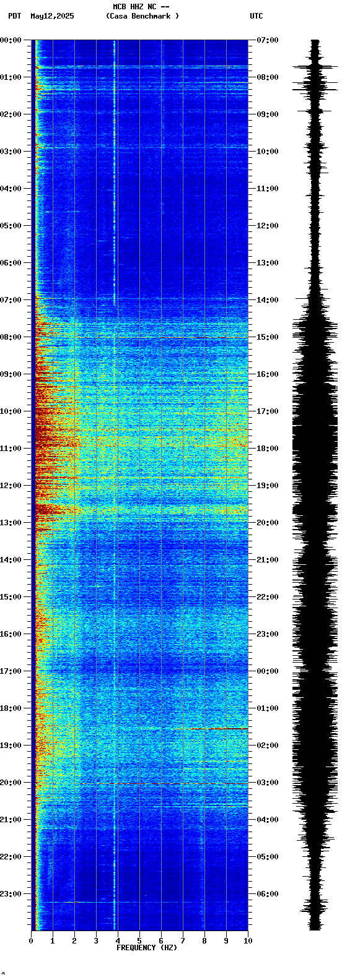This screenshot has height=980, width=342.
Task: Click the 'FREQUENCY (HZ)' axis label
Action: pos(147,948)
